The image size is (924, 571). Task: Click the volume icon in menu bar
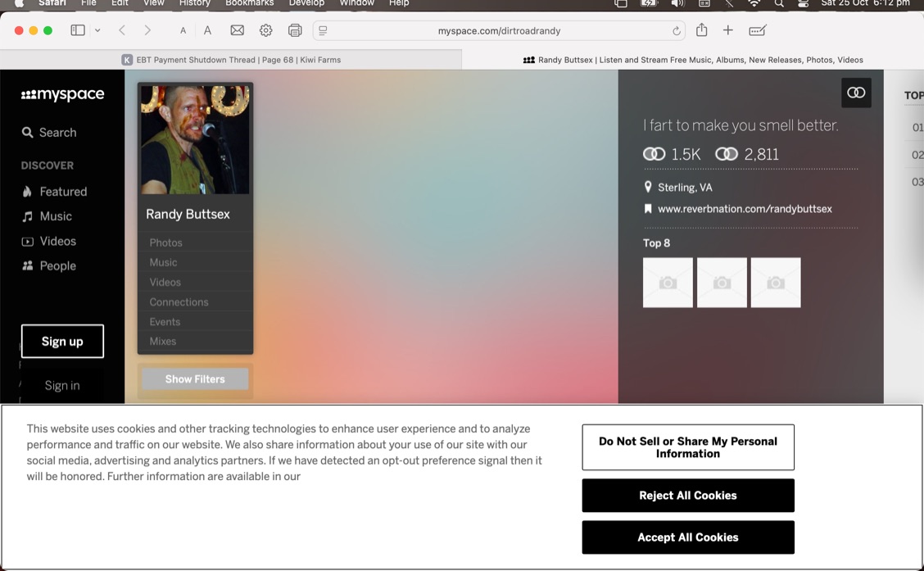(677, 3)
